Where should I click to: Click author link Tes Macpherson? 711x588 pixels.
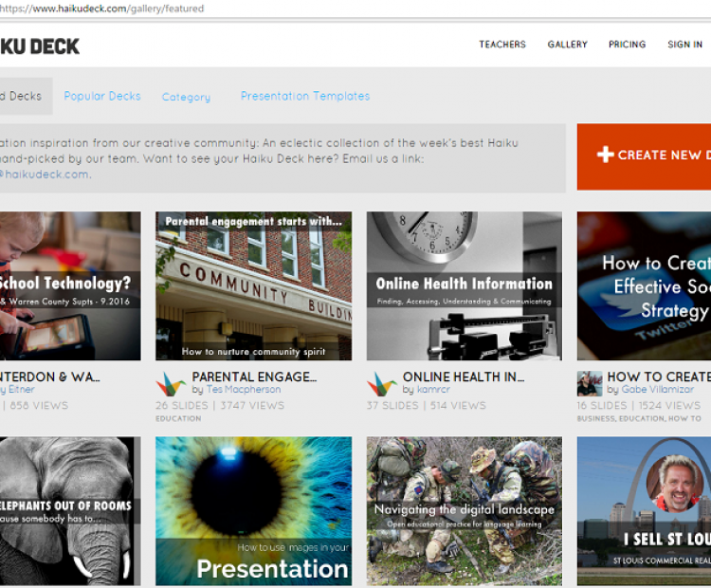(244, 390)
